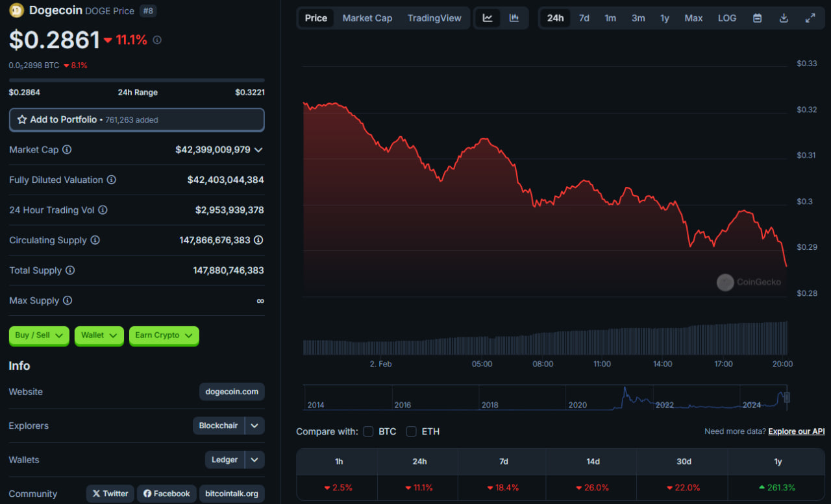Open Ledger wallet link
Screen dimensions: 831x504
coord(225,460)
